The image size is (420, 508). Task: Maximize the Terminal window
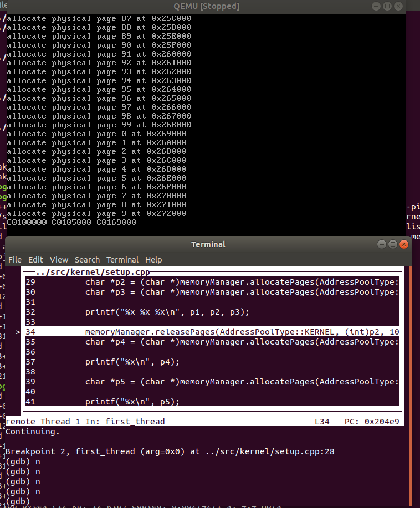tap(393, 244)
